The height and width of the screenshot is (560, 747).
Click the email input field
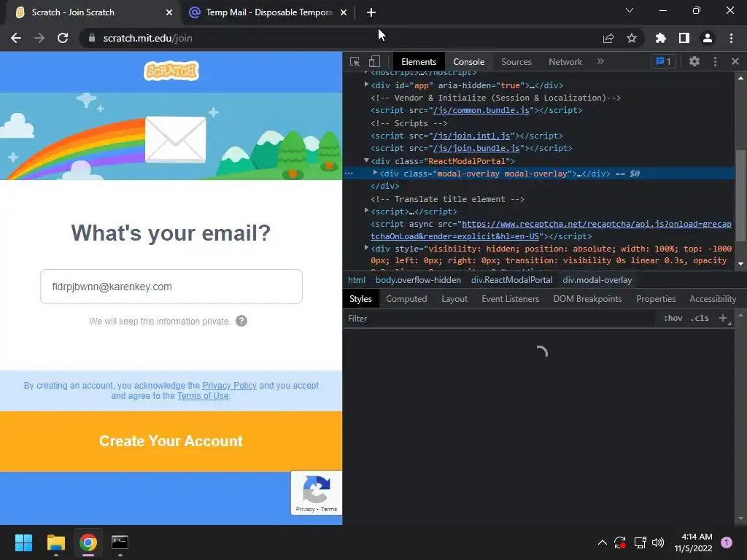pos(171,286)
